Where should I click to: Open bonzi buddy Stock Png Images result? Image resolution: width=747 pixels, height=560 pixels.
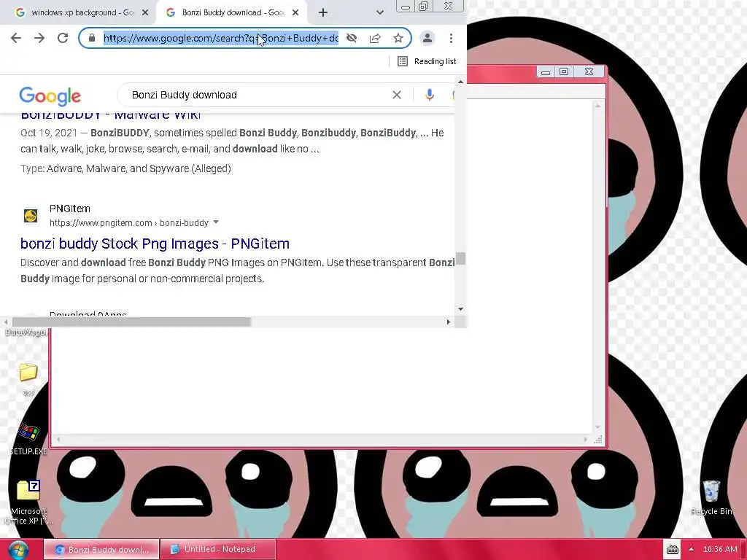tap(155, 244)
